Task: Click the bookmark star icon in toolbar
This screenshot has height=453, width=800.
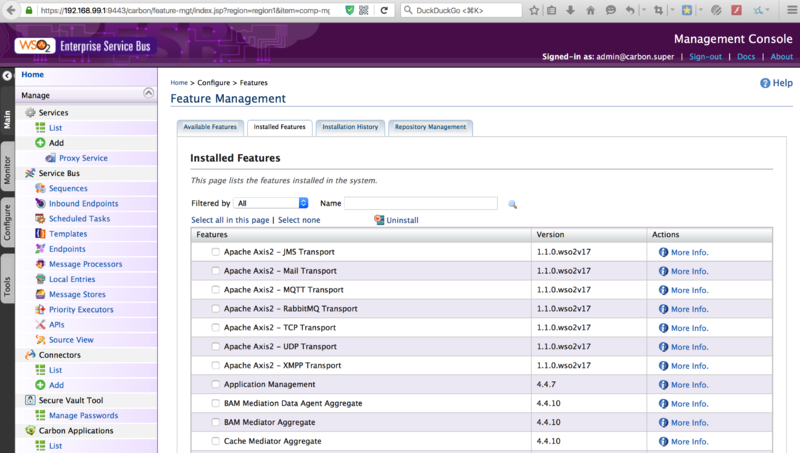Action: click(x=534, y=10)
